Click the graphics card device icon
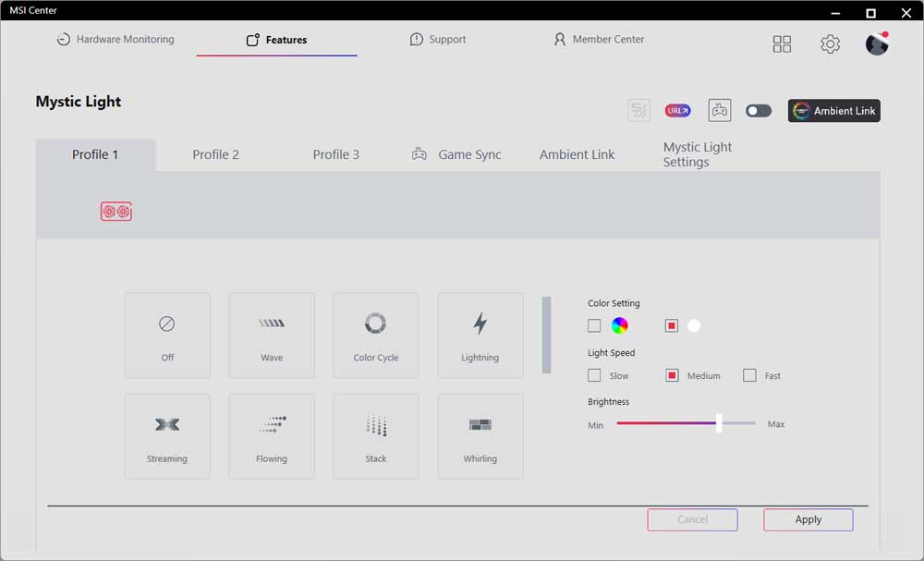Image resolution: width=924 pixels, height=561 pixels. tap(116, 212)
